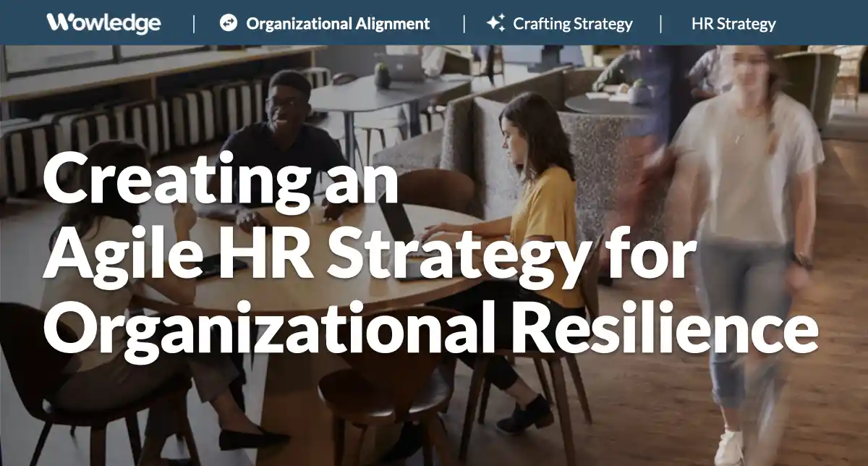Select the headline text "Organizational Resilience"
Viewport: 868px width, 466px height.
pos(431,331)
